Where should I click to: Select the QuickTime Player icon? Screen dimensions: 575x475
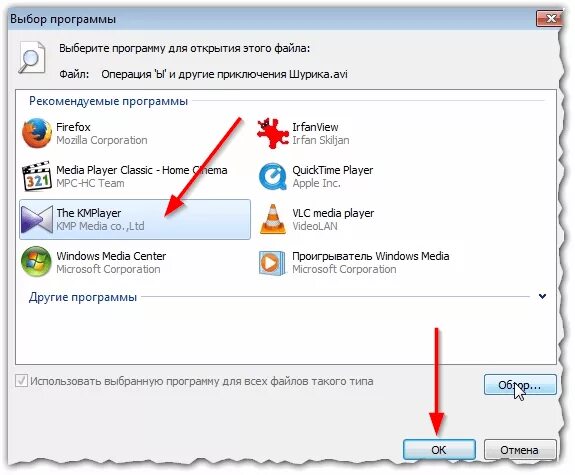click(x=272, y=176)
